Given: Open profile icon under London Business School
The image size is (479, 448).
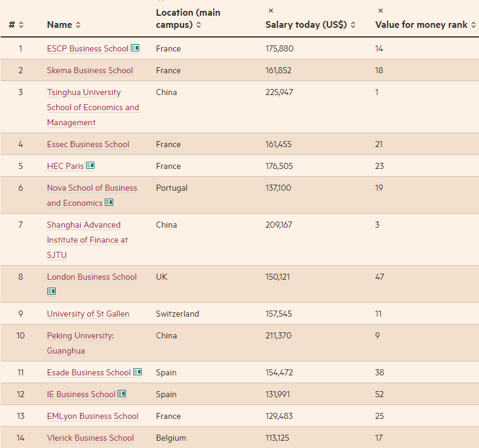Looking at the screenshot, I should 51,291.
